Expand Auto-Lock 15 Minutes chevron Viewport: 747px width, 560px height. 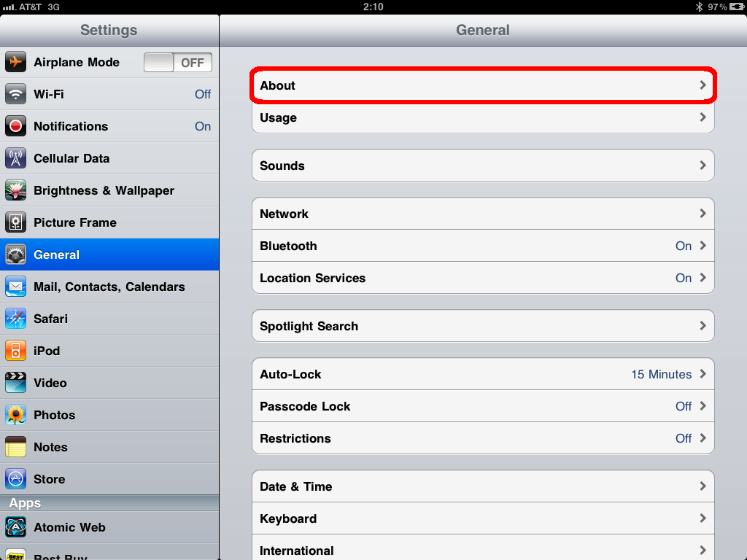tap(703, 374)
